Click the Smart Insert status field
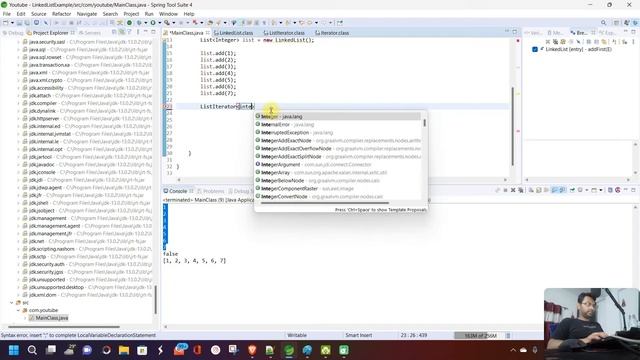This screenshot has width=640, height=360. (x=358, y=336)
